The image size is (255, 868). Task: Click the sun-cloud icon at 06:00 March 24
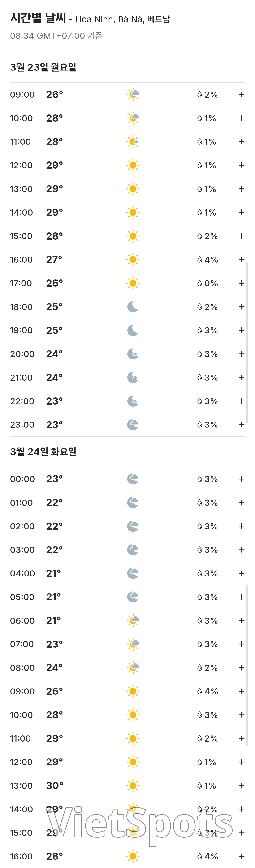click(133, 620)
